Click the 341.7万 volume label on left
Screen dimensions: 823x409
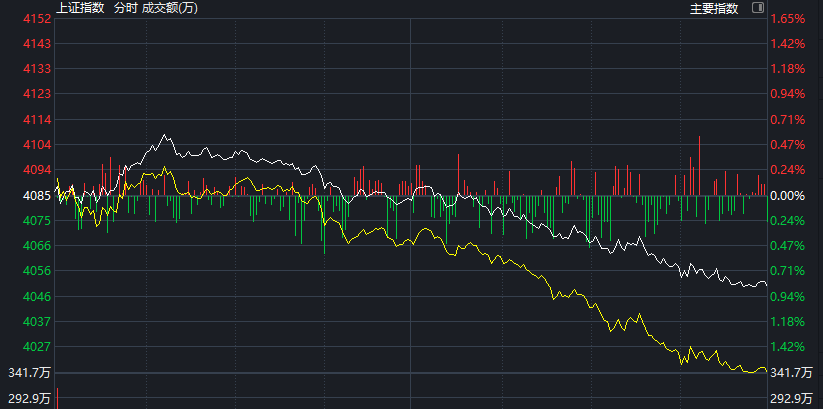click(x=30, y=373)
